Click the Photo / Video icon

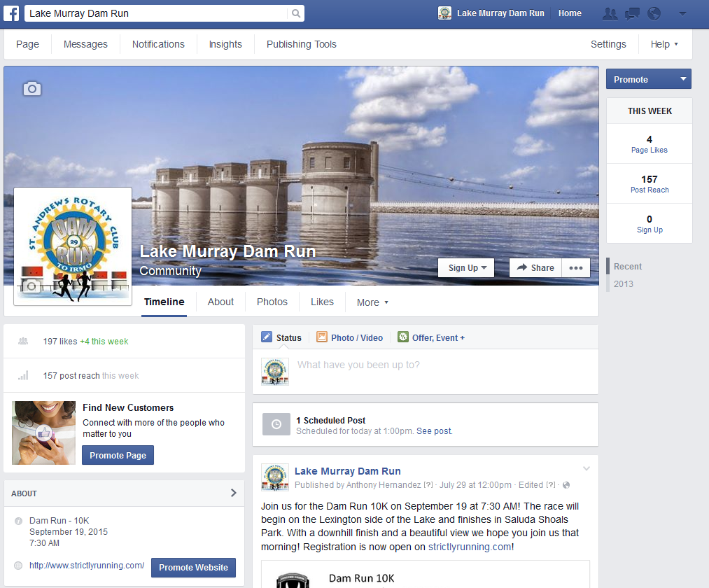[x=321, y=337]
